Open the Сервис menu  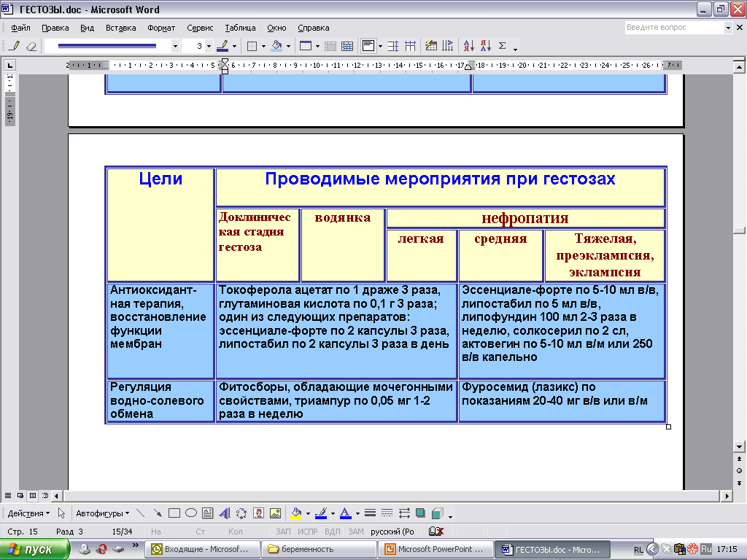[x=200, y=28]
